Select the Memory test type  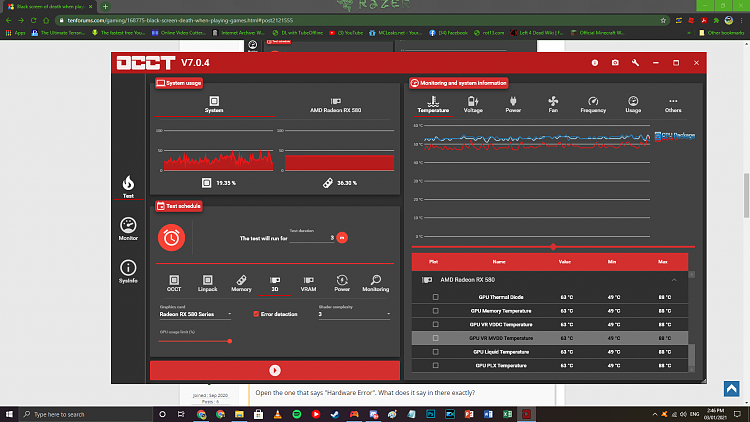click(241, 283)
